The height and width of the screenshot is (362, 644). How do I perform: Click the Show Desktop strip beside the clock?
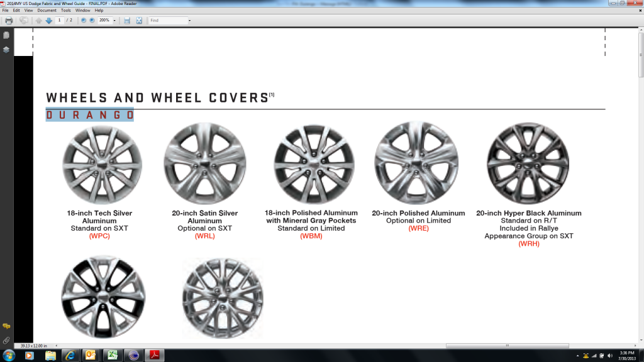click(641, 356)
